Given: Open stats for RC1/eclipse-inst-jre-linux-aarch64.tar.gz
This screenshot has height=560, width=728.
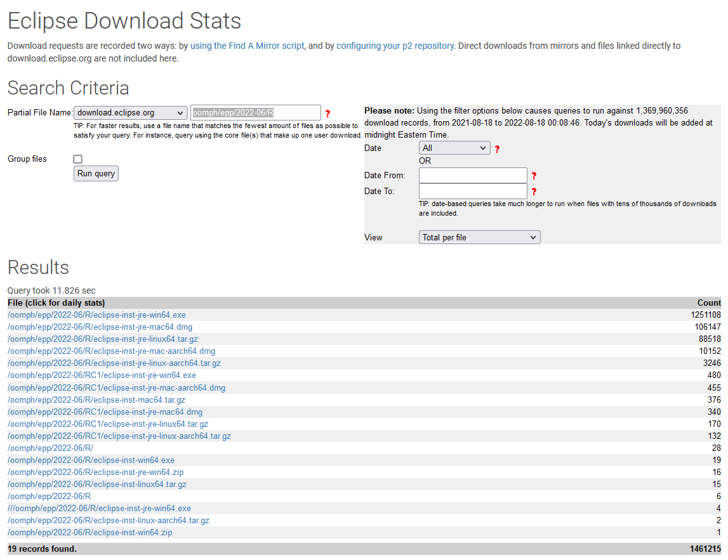Looking at the screenshot, I should [x=119, y=436].
